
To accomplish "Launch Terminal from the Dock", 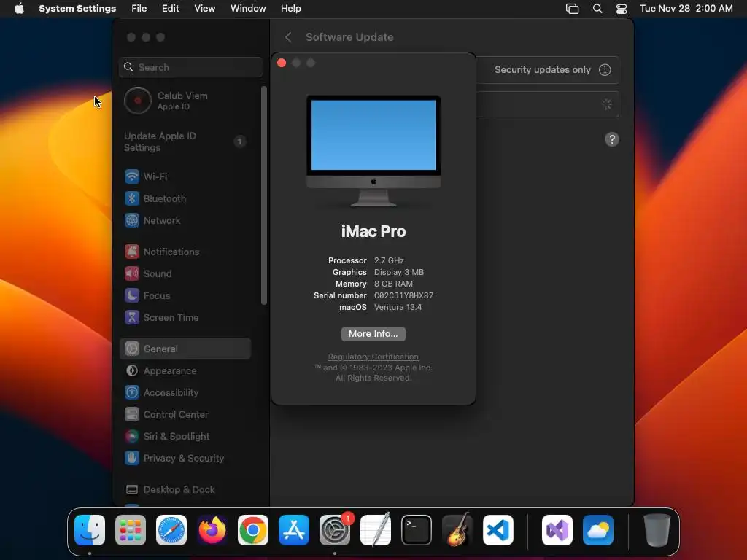I will pyautogui.click(x=417, y=530).
